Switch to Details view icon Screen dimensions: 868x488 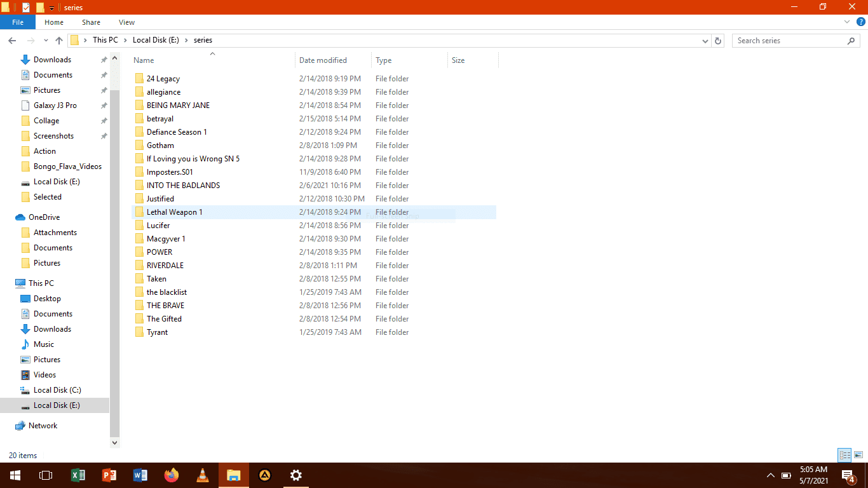pyautogui.click(x=844, y=455)
